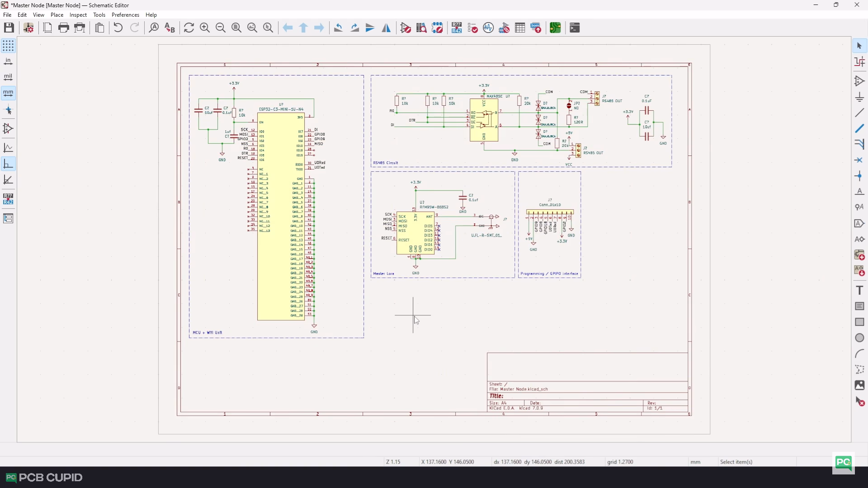Click the Annotate schematic symbols icon

[457, 28]
